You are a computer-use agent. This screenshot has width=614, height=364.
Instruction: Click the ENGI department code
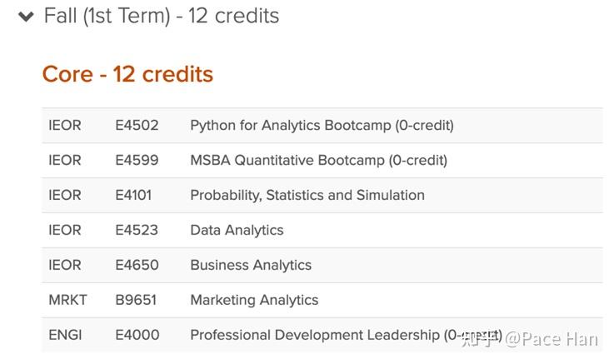click(65, 335)
